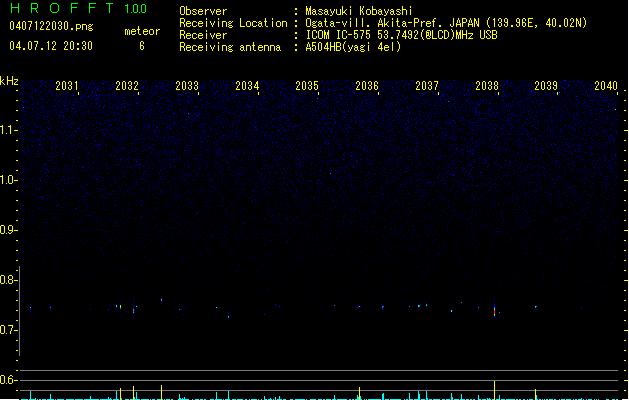Click the 2037 time axis marker
This screenshot has height=400, width=629.
coord(427,85)
